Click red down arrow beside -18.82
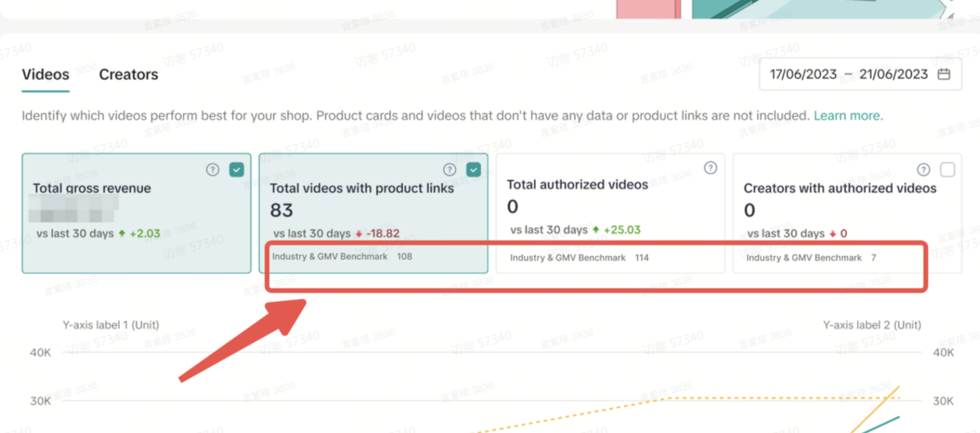This screenshot has height=433, width=980. [x=359, y=233]
